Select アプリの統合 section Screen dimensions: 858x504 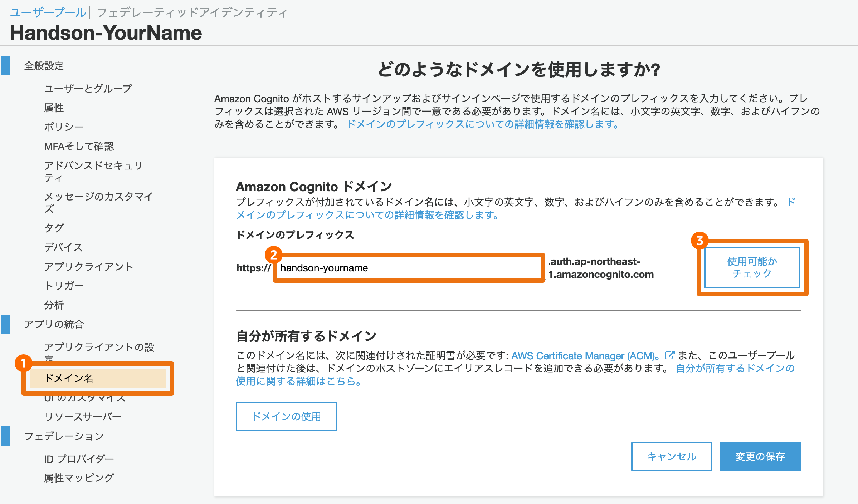pos(54,324)
